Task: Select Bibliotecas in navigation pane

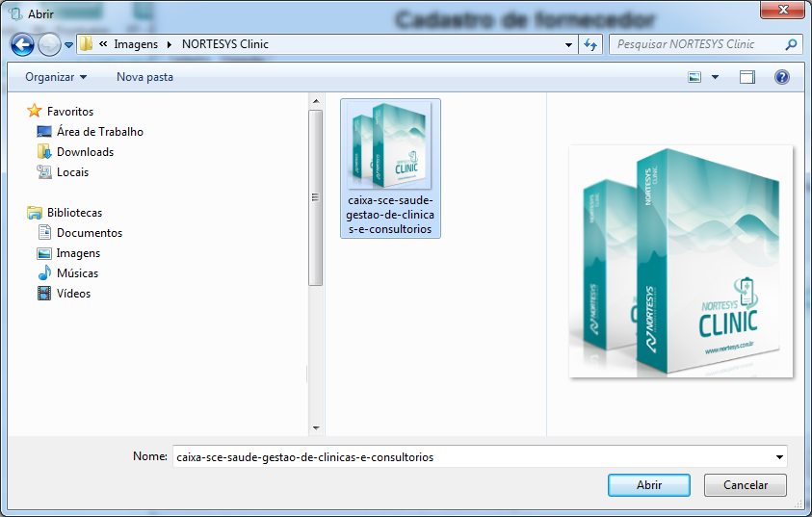Action: tap(74, 212)
